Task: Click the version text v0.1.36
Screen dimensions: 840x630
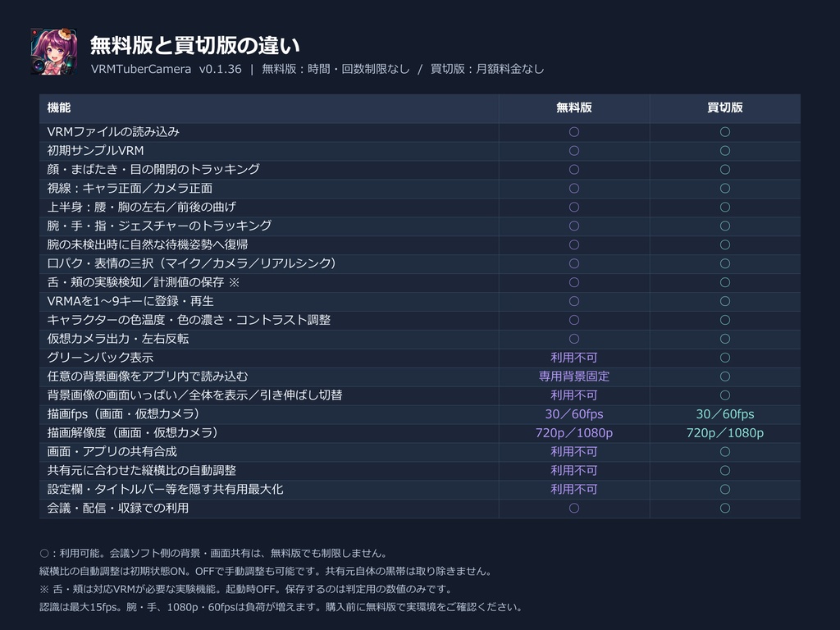Action: point(220,69)
